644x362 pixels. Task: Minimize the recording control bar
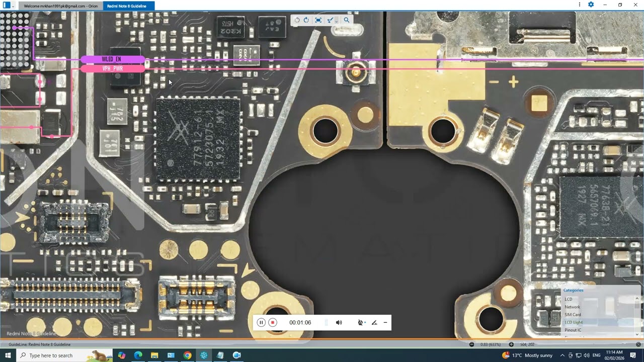tap(385, 323)
